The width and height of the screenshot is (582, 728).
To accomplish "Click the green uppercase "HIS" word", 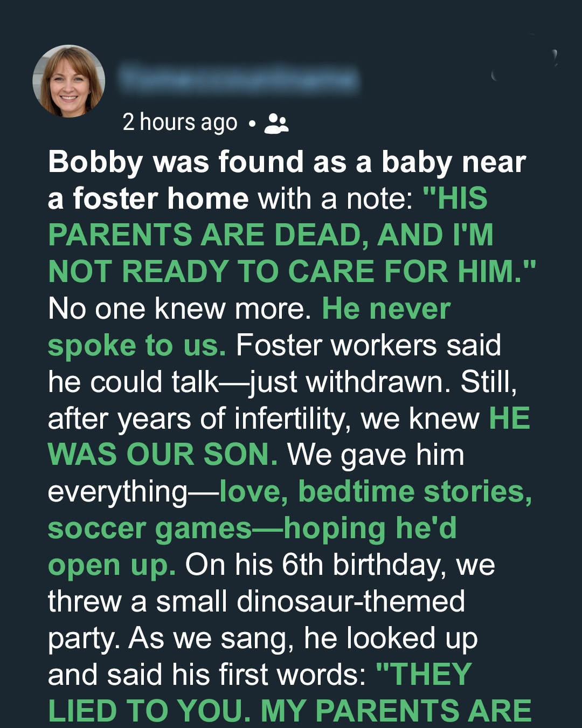I will pyautogui.click(x=462, y=198).
